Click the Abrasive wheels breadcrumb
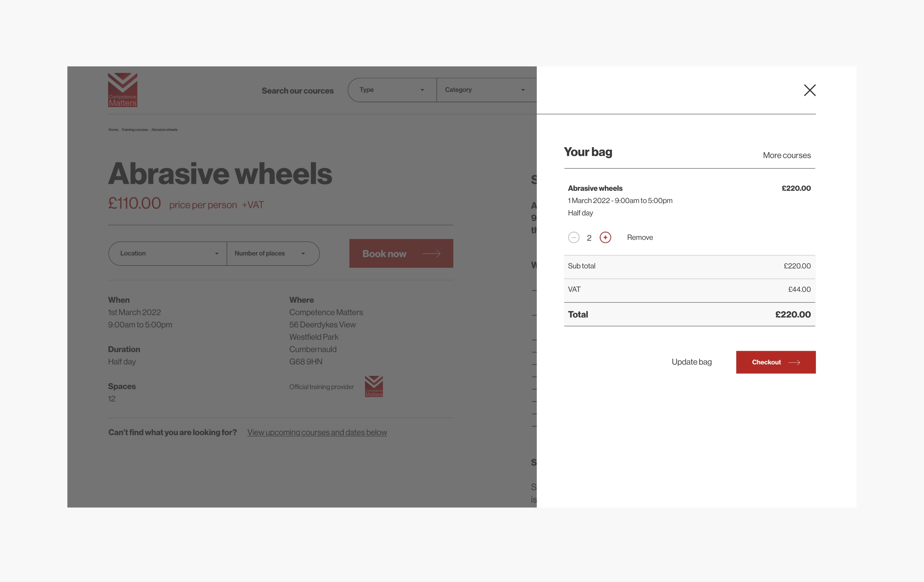The width and height of the screenshot is (924, 582). [x=164, y=130]
